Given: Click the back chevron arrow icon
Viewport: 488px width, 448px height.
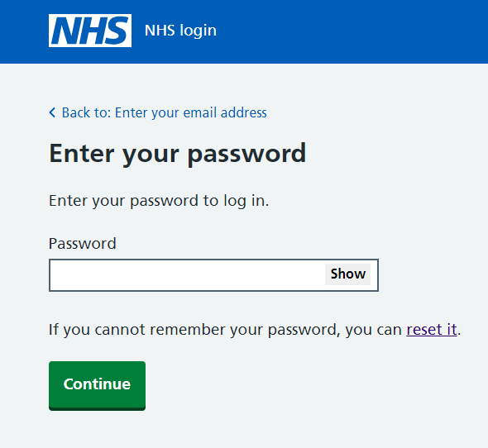Looking at the screenshot, I should [x=52, y=112].
